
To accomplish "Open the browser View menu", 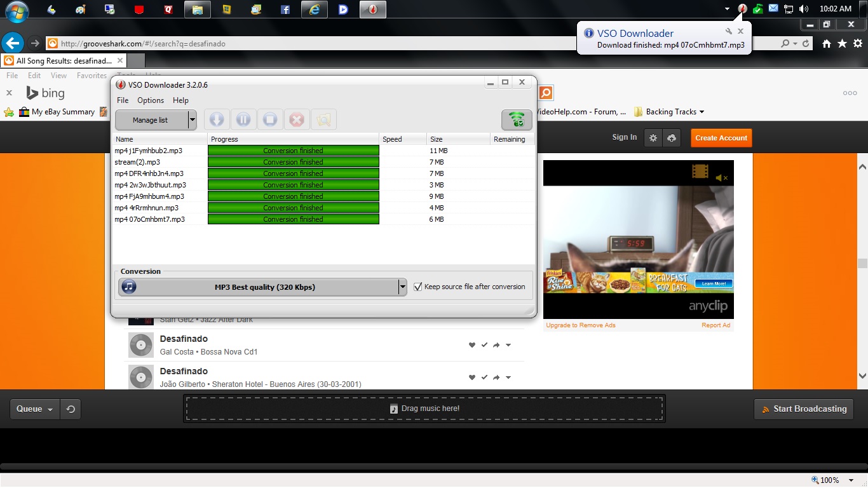I will pos(58,76).
